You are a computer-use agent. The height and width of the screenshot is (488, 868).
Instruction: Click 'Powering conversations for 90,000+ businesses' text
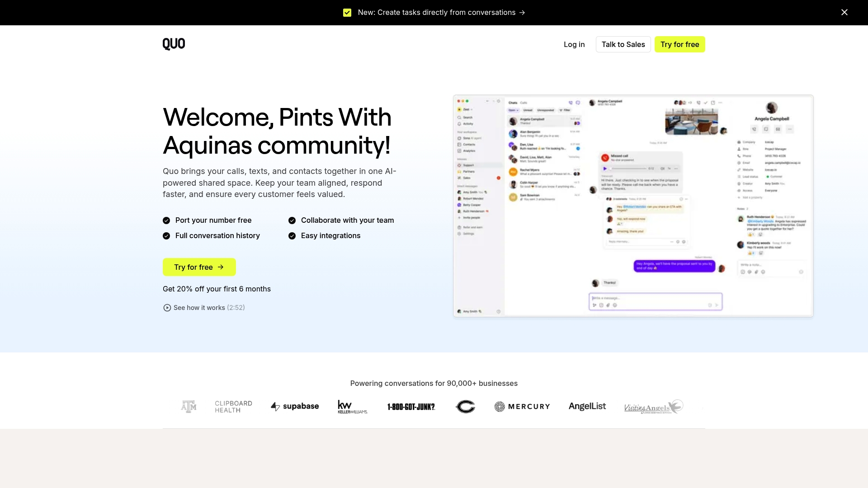tap(434, 384)
